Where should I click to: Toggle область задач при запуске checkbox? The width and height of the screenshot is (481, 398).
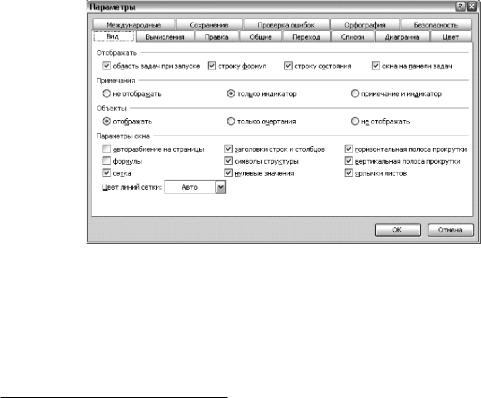tap(106, 66)
